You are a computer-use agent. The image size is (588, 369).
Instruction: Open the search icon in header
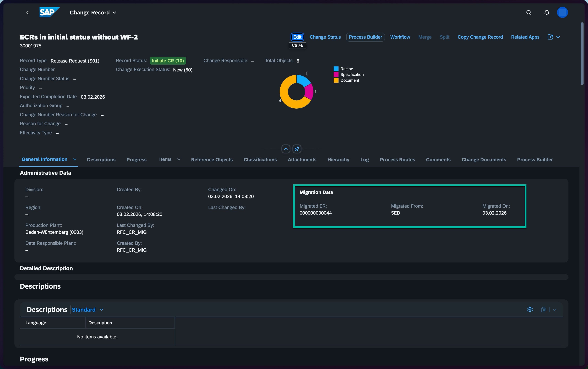coord(529,12)
